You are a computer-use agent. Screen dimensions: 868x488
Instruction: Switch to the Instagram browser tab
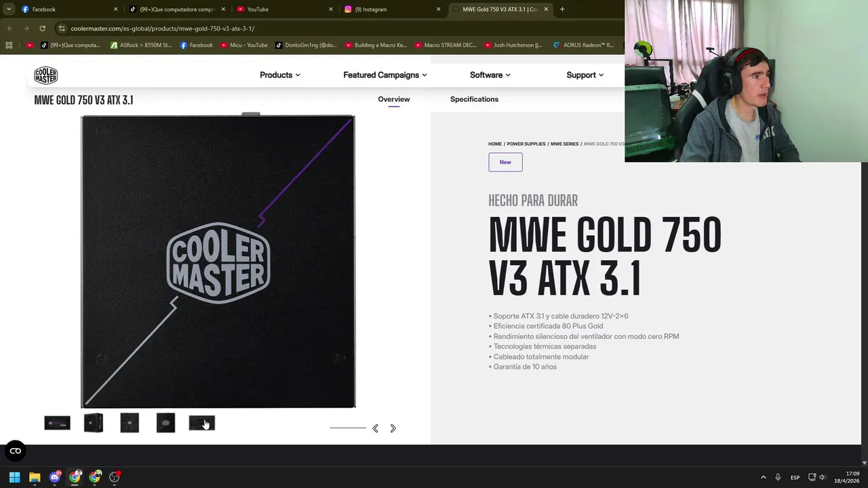click(x=392, y=9)
